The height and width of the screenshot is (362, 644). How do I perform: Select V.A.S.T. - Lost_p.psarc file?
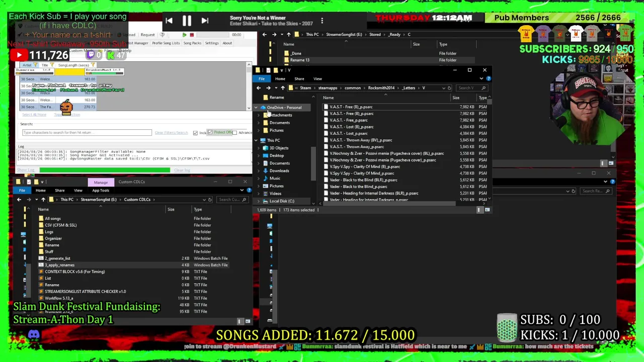click(349, 134)
